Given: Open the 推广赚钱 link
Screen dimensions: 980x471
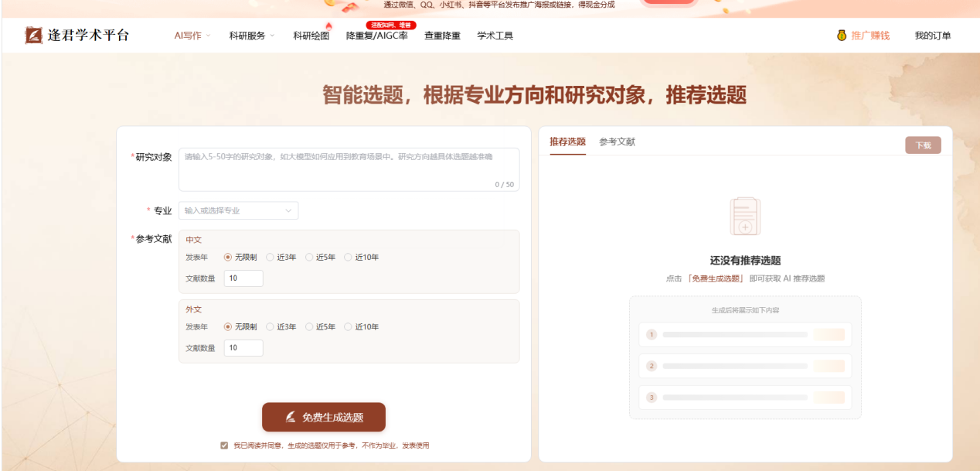Looking at the screenshot, I should click(x=870, y=36).
